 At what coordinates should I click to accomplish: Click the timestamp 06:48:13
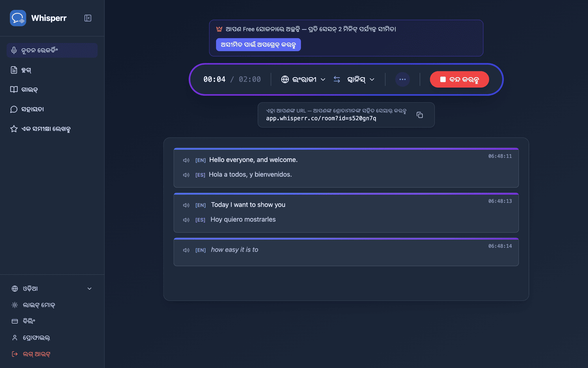pos(500,201)
